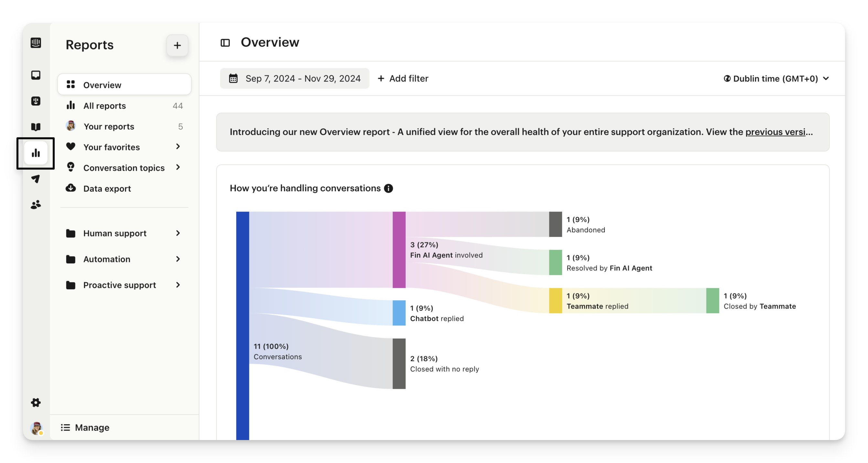The height and width of the screenshot is (463, 868).
Task: Click Add filter button
Action: point(403,79)
